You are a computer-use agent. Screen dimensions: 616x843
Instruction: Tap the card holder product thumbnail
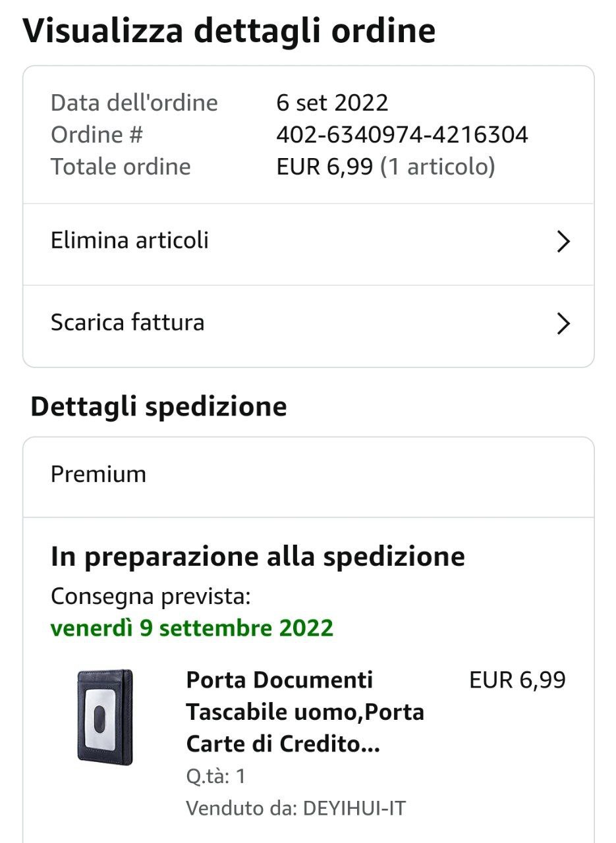point(105,717)
